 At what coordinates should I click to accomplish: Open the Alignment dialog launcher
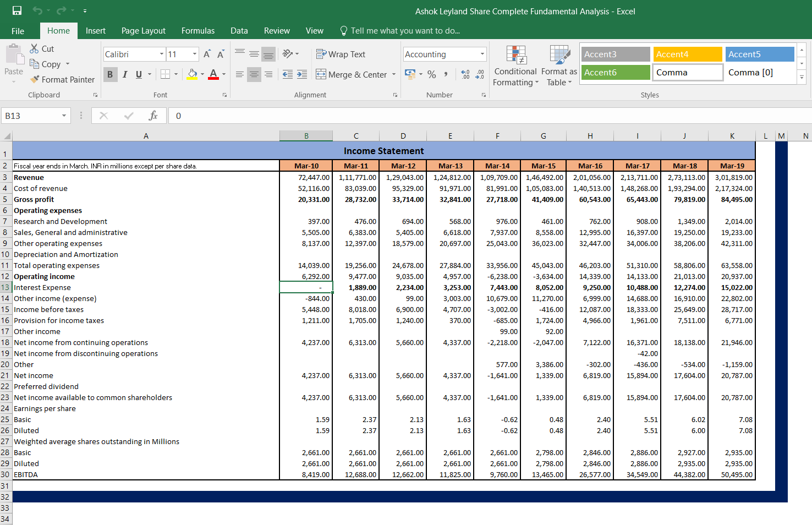[395, 95]
